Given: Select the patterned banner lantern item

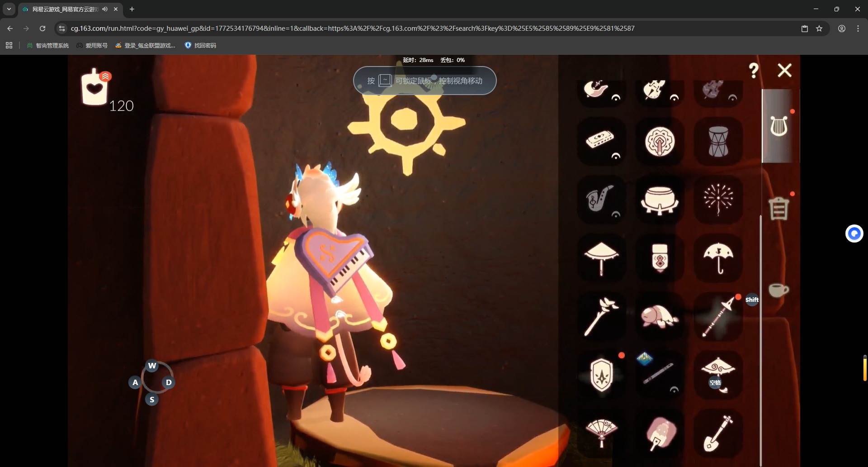Looking at the screenshot, I should click(x=660, y=258).
